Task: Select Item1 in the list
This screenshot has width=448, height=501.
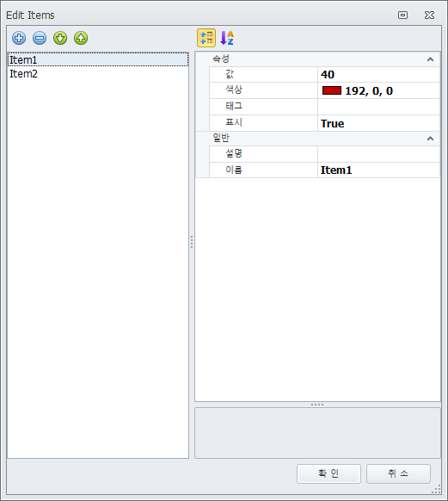Action: pos(98,59)
